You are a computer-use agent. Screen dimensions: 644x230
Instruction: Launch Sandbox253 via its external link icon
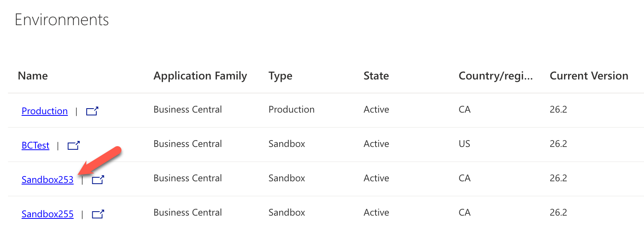pos(98,180)
